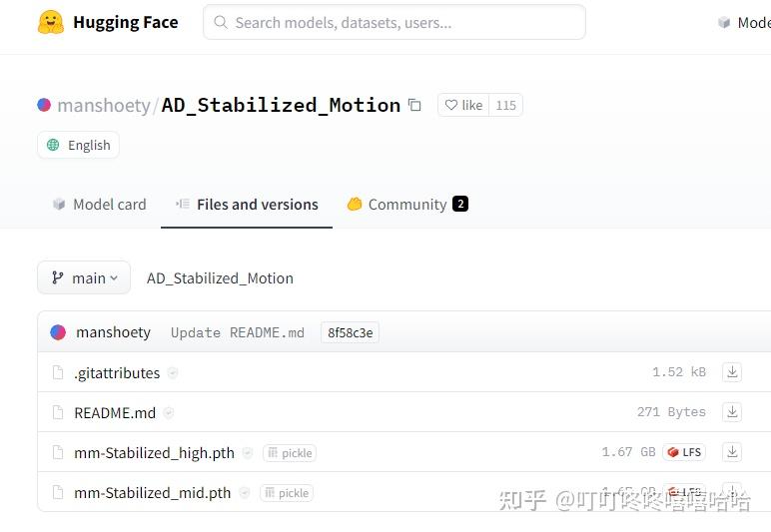This screenshot has height=532, width=771.
Task: Click the safety check icon beside README.md
Action: pyautogui.click(x=169, y=413)
